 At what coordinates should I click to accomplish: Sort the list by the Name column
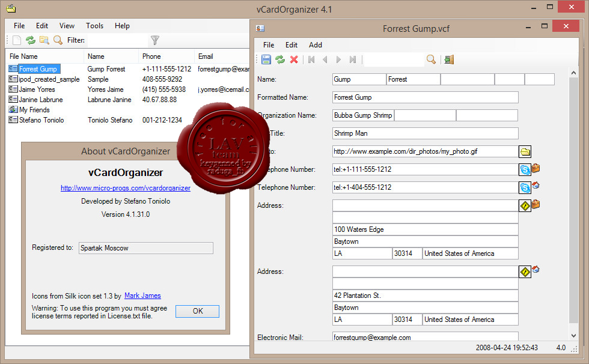click(x=111, y=56)
